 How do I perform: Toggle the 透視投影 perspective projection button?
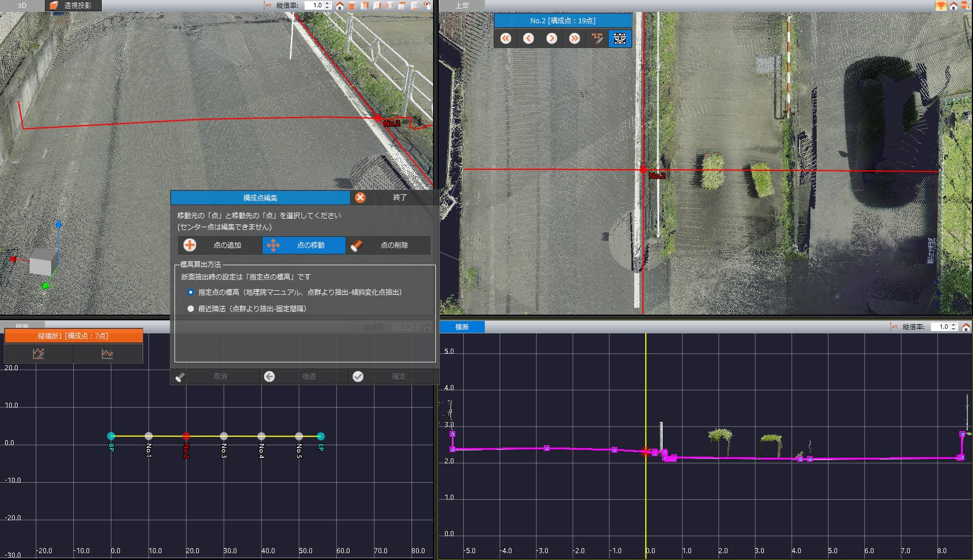point(73,6)
